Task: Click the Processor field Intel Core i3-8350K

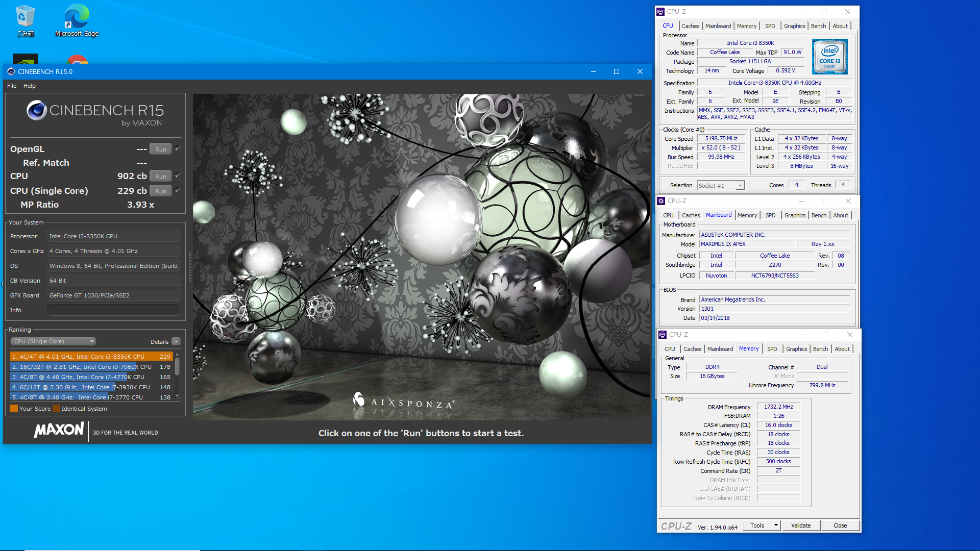Action: tap(113, 236)
